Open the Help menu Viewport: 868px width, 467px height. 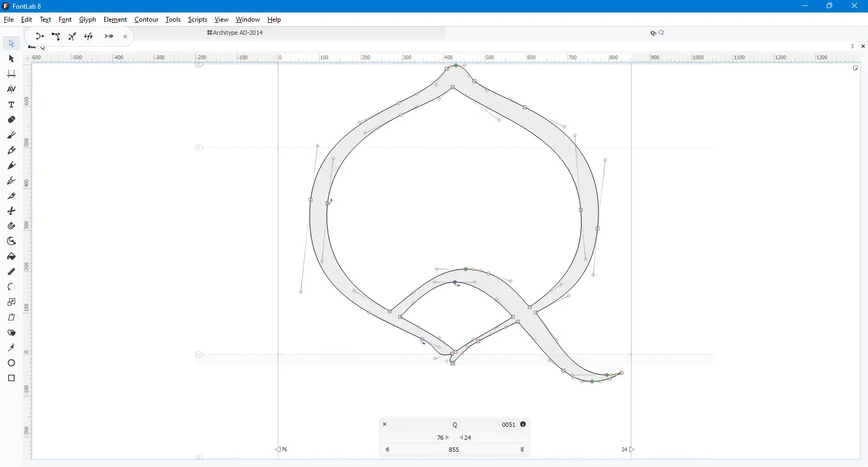pyautogui.click(x=274, y=20)
